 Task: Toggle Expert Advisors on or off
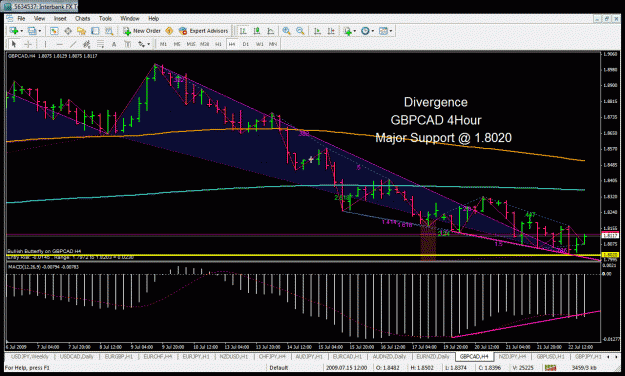[203, 31]
